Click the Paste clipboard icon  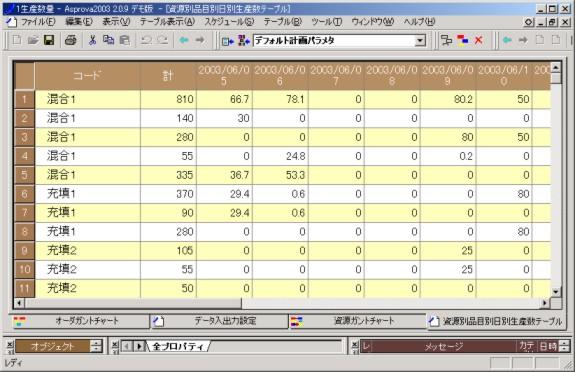[x=125, y=40]
